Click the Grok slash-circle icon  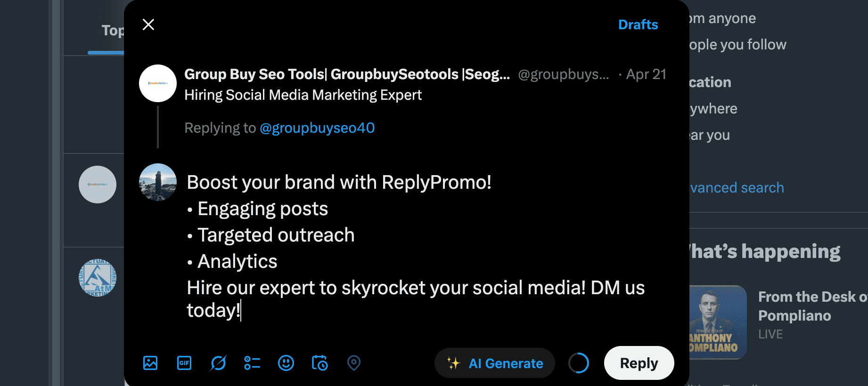[218, 363]
